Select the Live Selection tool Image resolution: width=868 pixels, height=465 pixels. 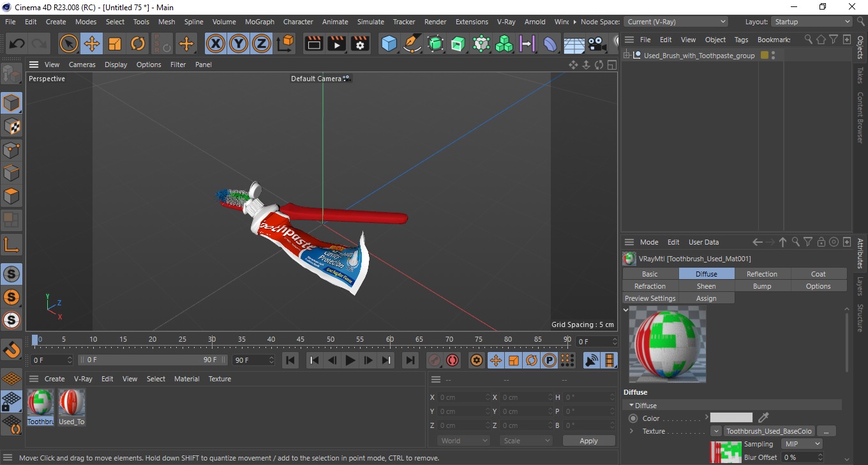point(69,44)
